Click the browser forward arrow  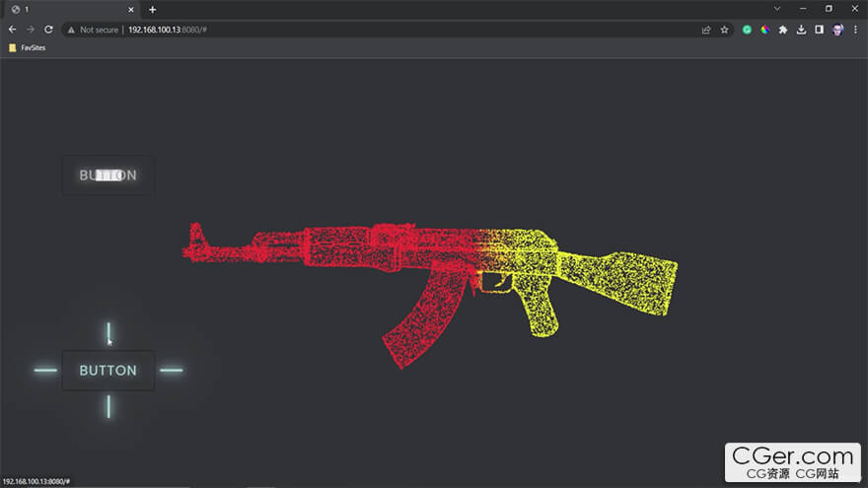tap(31, 30)
